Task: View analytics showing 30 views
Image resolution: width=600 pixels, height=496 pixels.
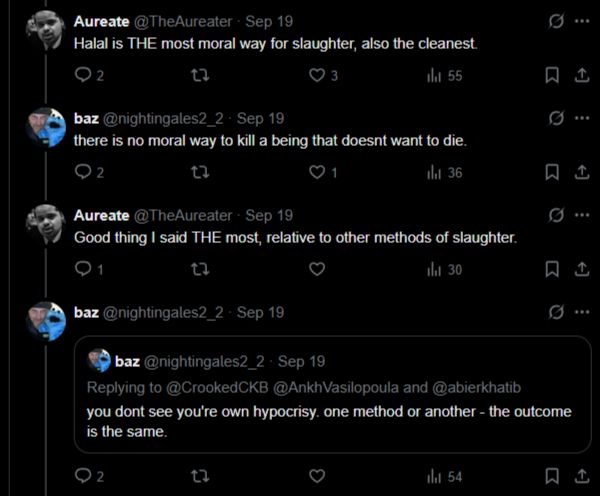Action: click(x=444, y=269)
